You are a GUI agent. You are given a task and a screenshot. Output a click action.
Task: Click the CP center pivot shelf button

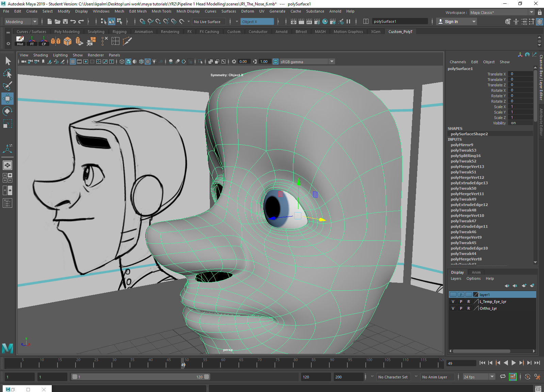pyautogui.click(x=44, y=41)
